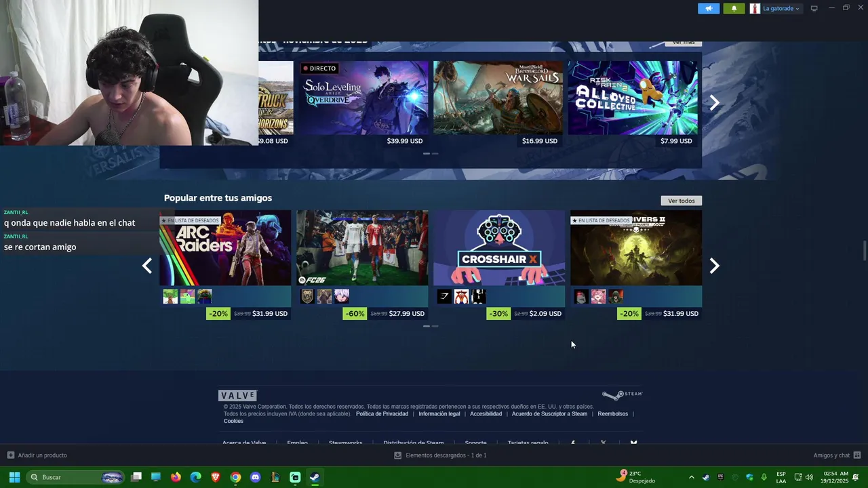The height and width of the screenshot is (488, 868).
Task: Open the EA FC26 game card
Action: tap(362, 248)
